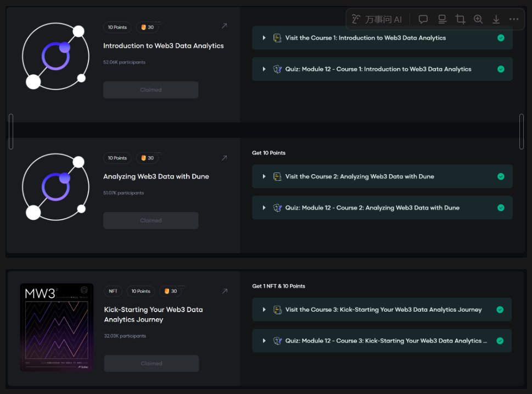Expand the Visit the Course 1 task row

264,38
